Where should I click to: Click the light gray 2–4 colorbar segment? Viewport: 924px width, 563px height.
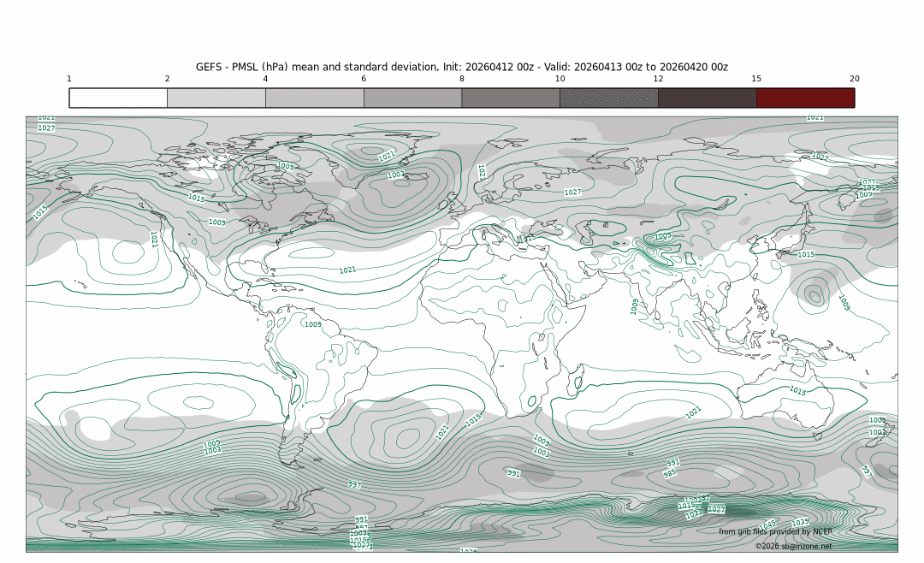[x=216, y=98]
